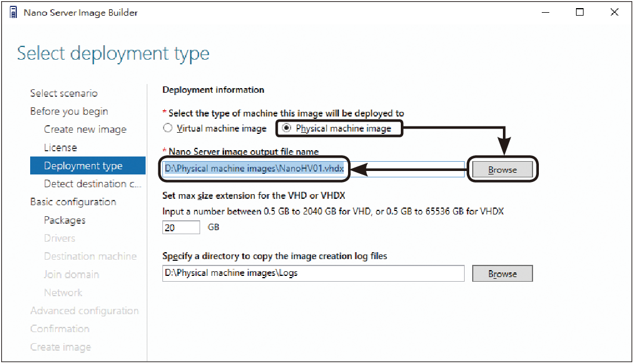Open Detect destination step in sidebar
634x364 pixels.
tap(93, 184)
